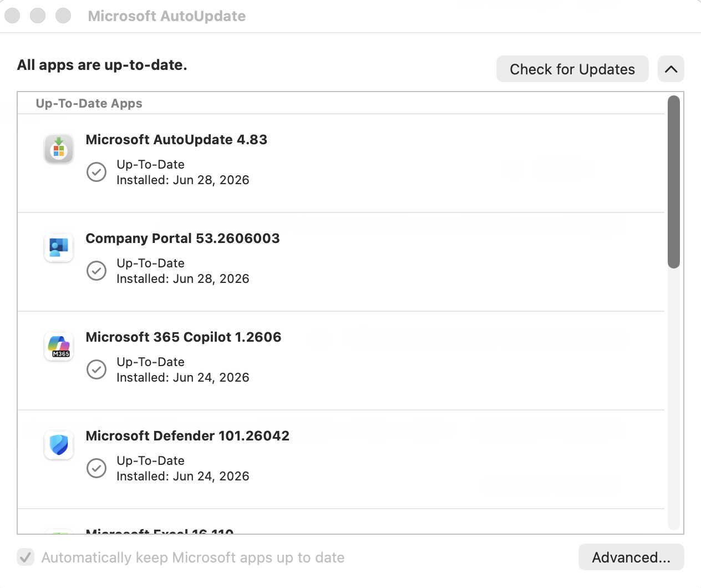Click the Microsoft AutoUpdate app icon
The height and width of the screenshot is (588, 701).
coord(59,149)
